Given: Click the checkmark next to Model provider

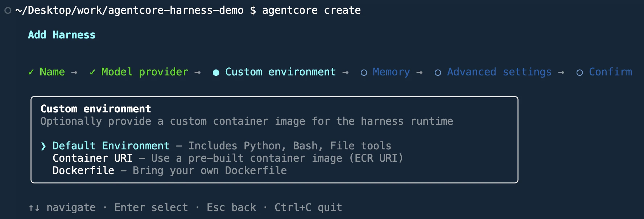Looking at the screenshot, I should (92, 72).
